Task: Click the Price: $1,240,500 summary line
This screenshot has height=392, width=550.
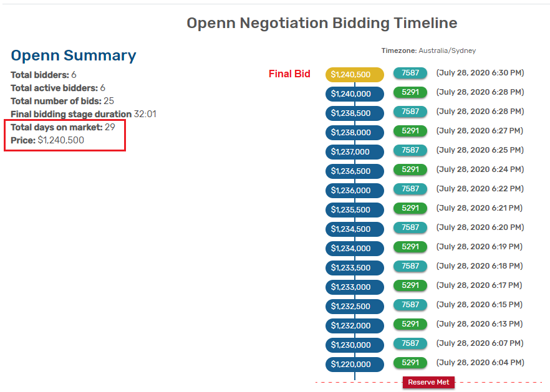Action: pos(47,140)
